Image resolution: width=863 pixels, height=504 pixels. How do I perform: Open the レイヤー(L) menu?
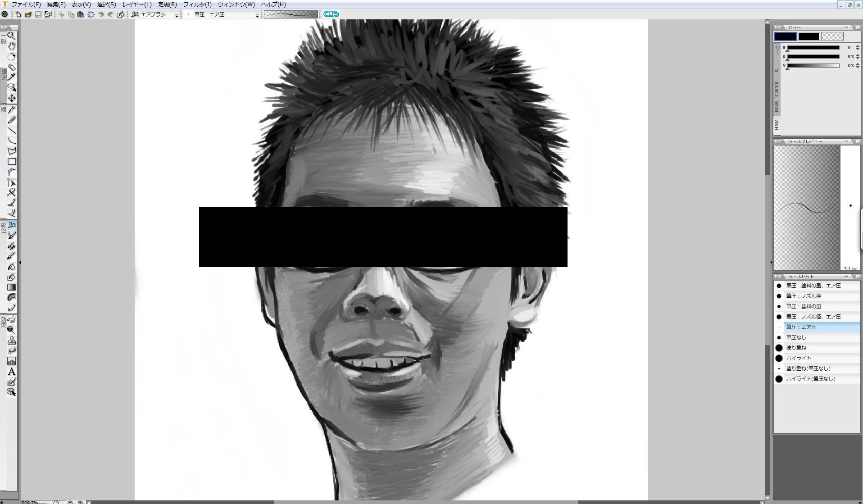pyautogui.click(x=137, y=5)
